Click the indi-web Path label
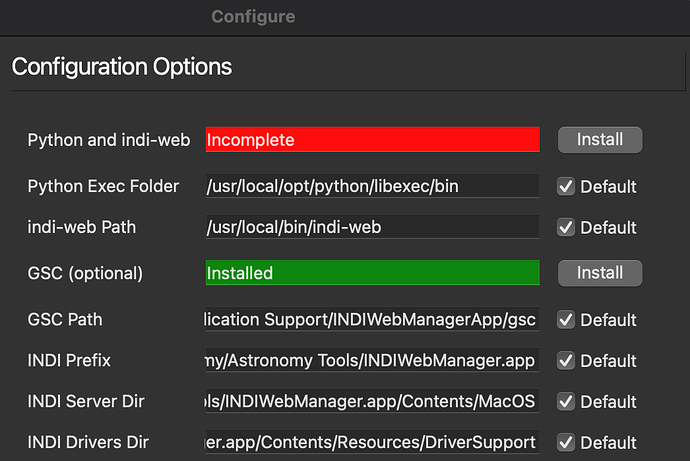 [x=81, y=227]
